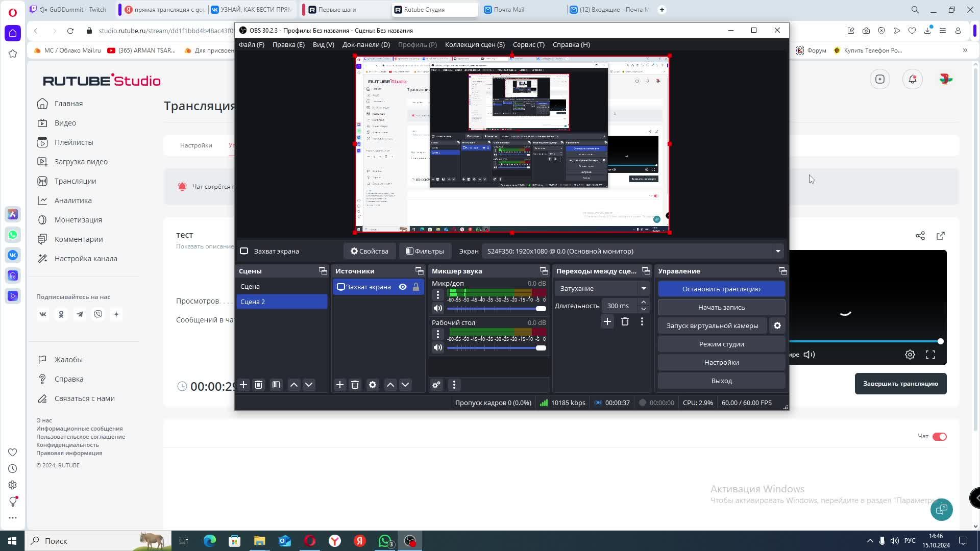Expand browser bookmarks overflow chevron
The image size is (980, 551).
(965, 50)
